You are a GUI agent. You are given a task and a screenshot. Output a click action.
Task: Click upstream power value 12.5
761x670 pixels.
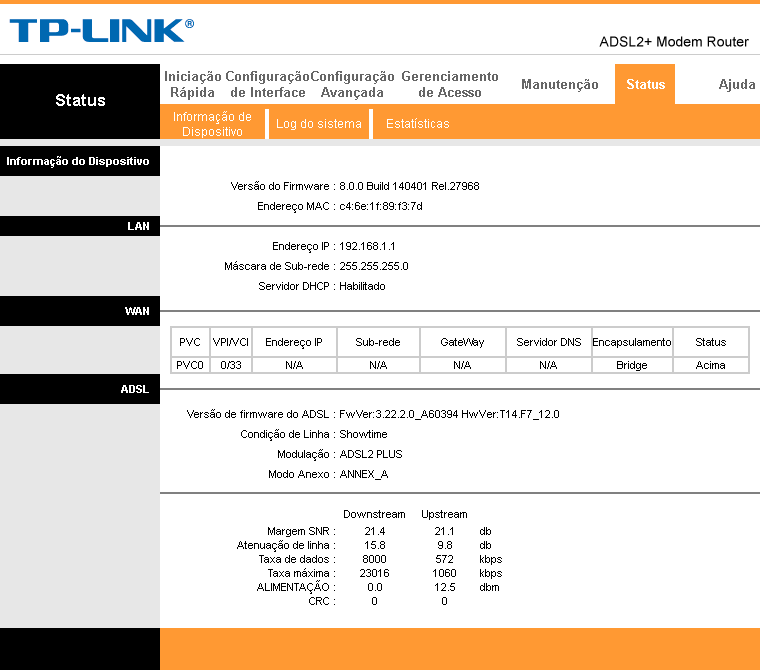[x=445, y=587]
